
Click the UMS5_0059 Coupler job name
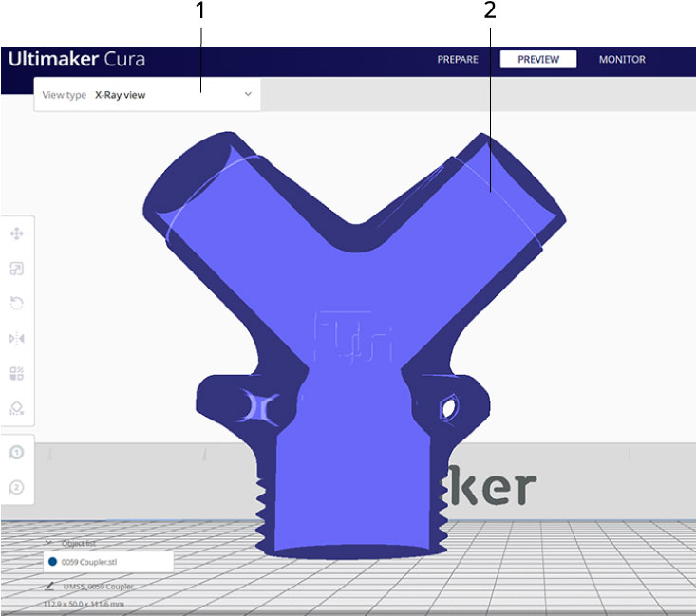tap(98, 587)
